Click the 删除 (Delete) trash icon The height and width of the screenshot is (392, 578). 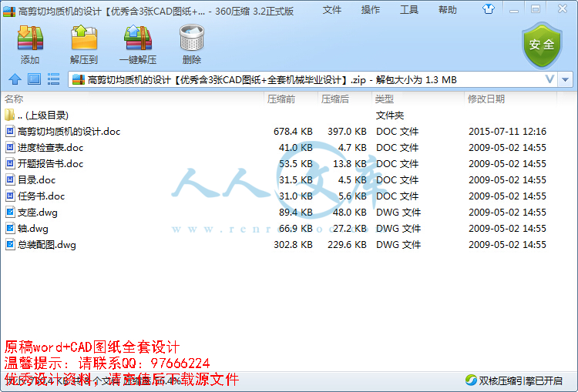(x=192, y=38)
